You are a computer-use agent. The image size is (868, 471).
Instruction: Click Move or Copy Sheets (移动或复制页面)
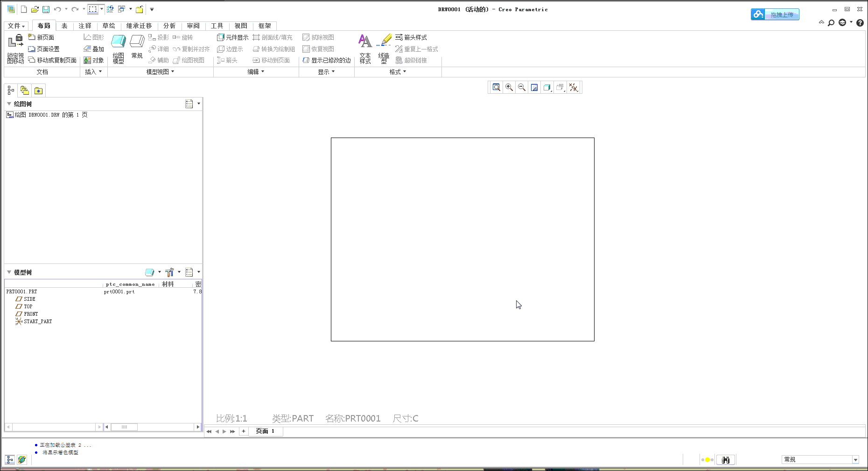52,60
